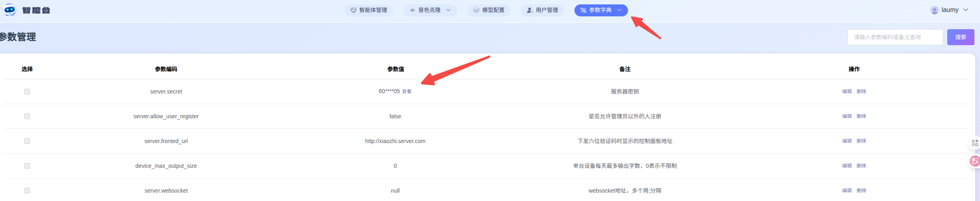This screenshot has height=201, width=980.
Task: Click 查看 to reveal server.secret value
Action: 407,92
